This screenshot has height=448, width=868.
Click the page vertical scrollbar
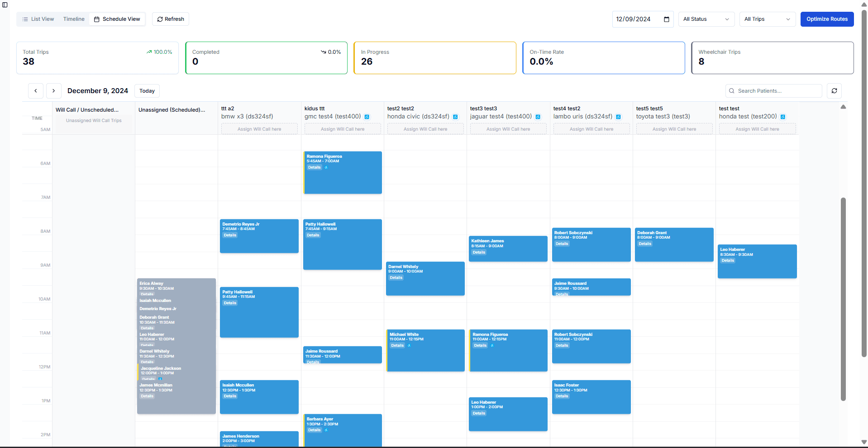843,298
